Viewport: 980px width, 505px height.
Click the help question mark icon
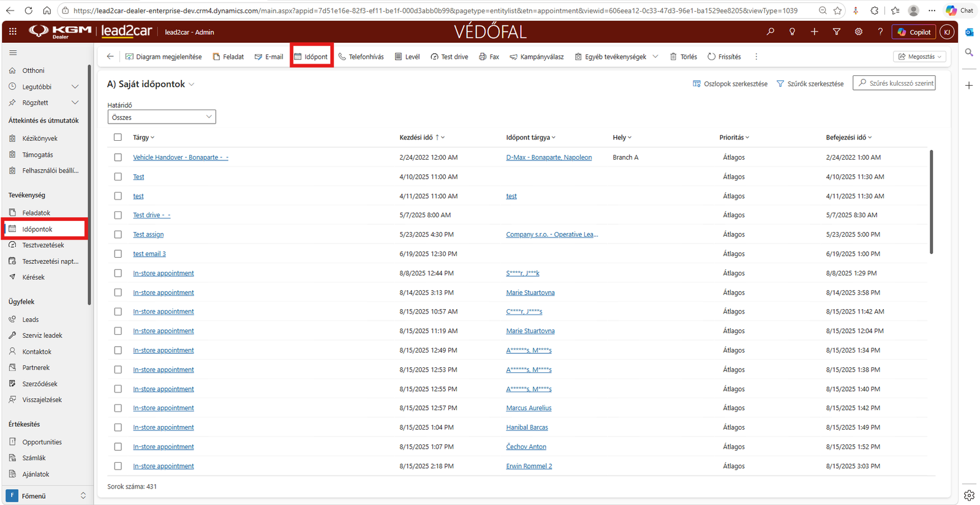click(x=880, y=32)
